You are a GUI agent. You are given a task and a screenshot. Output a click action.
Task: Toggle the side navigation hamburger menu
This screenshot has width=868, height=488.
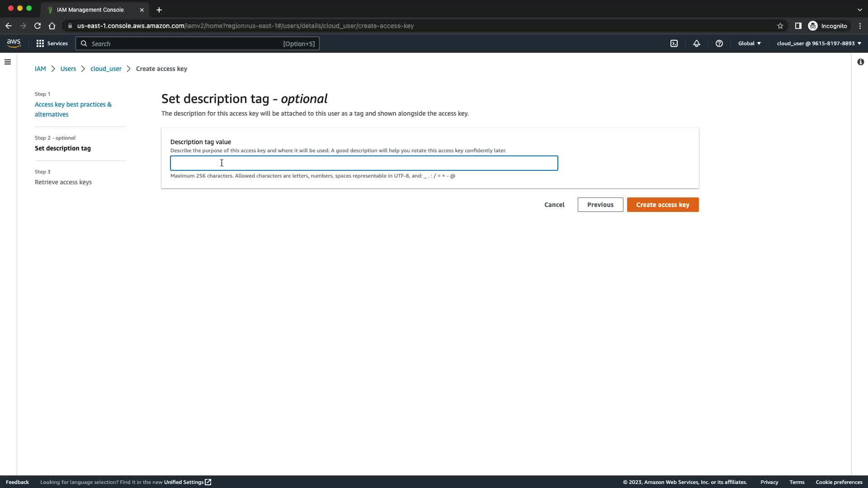pos(8,62)
